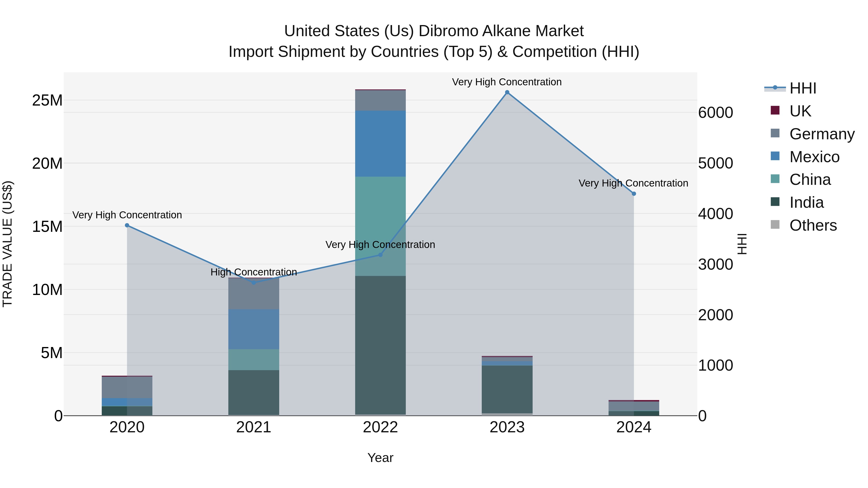Click the Germany segment of the 2021 bar

pyautogui.click(x=254, y=294)
